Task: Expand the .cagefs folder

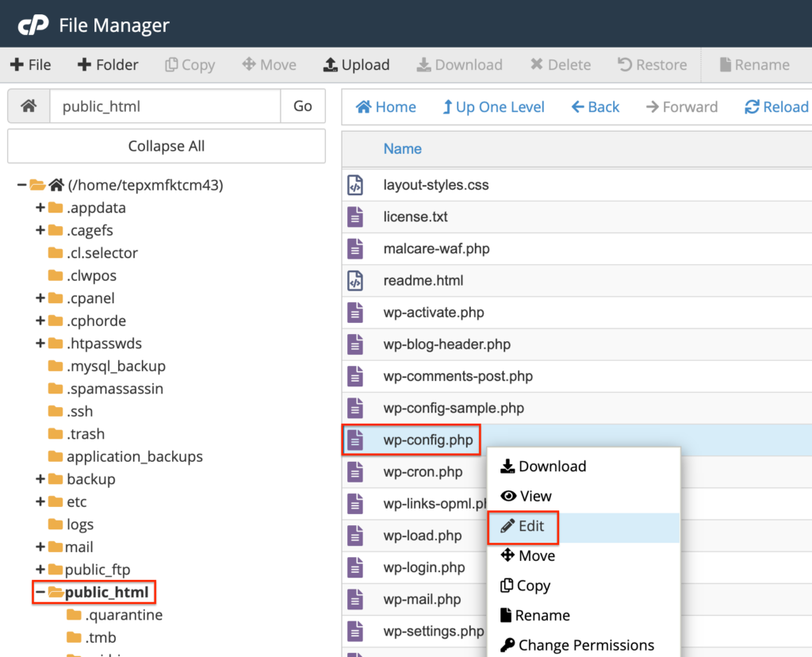Action: pyautogui.click(x=40, y=230)
